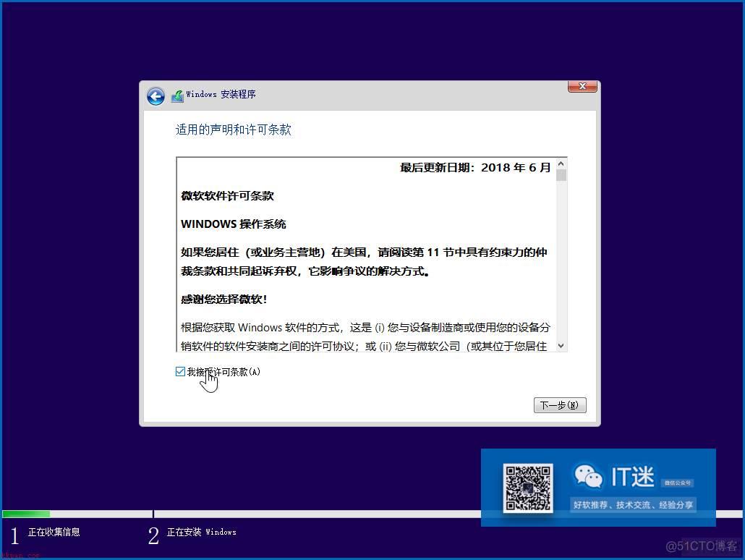The width and height of the screenshot is (745, 560).
Task: Click the green setup progress bar
Action: [26, 514]
